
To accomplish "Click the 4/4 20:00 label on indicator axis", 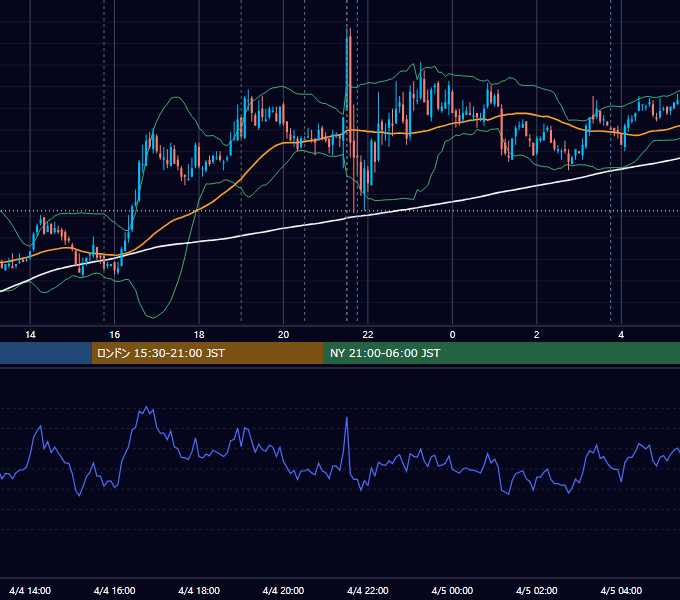I will click(283, 590).
